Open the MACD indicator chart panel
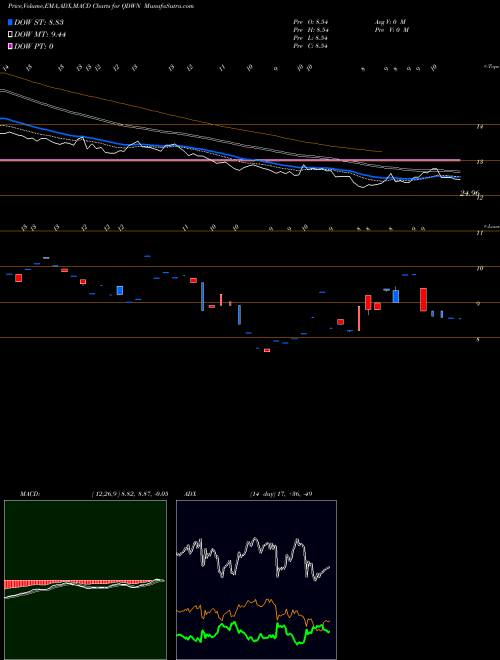 tap(85, 580)
